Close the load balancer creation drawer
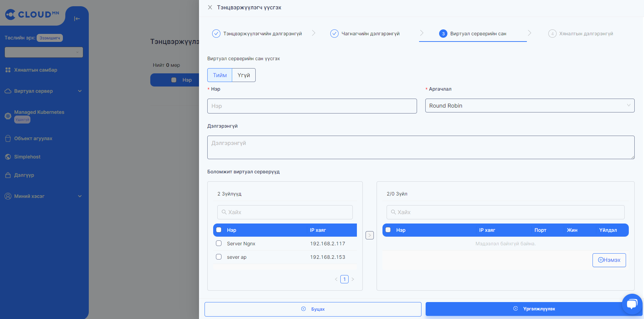The height and width of the screenshot is (319, 644). [210, 7]
